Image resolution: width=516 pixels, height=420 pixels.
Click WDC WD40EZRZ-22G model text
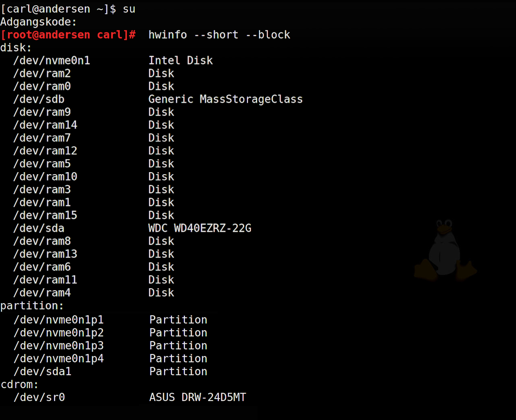[200, 229]
